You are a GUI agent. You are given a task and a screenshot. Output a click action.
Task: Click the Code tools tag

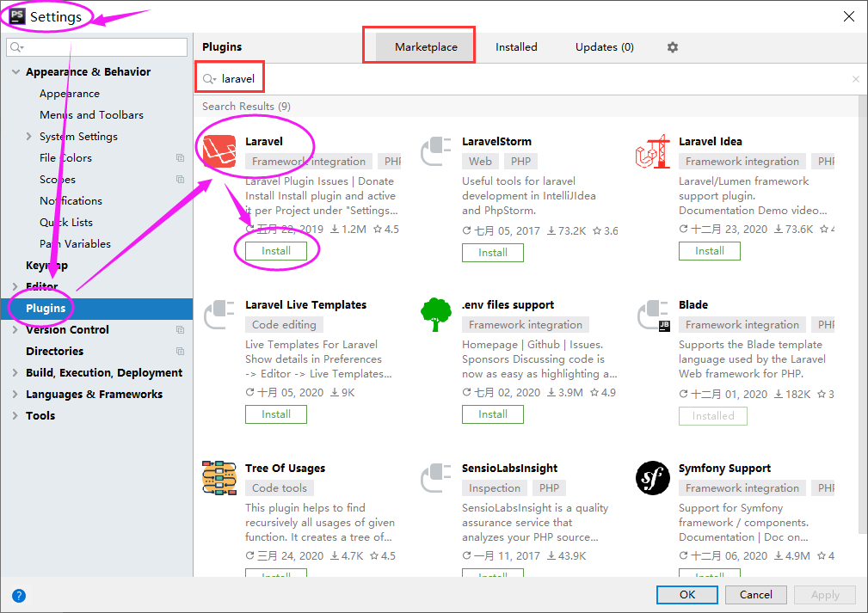click(280, 488)
